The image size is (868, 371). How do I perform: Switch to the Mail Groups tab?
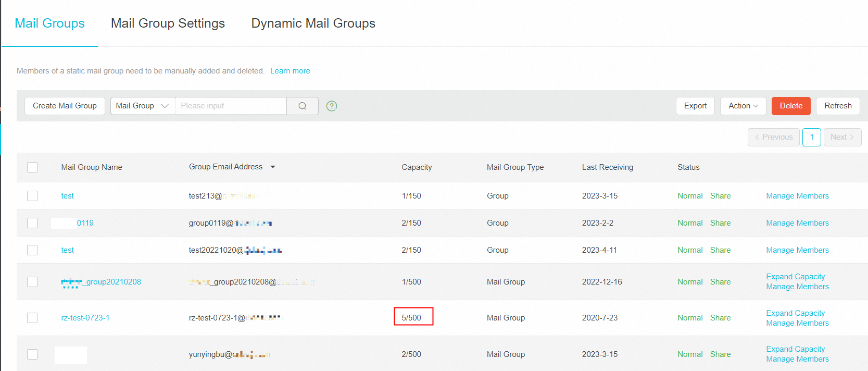[49, 23]
